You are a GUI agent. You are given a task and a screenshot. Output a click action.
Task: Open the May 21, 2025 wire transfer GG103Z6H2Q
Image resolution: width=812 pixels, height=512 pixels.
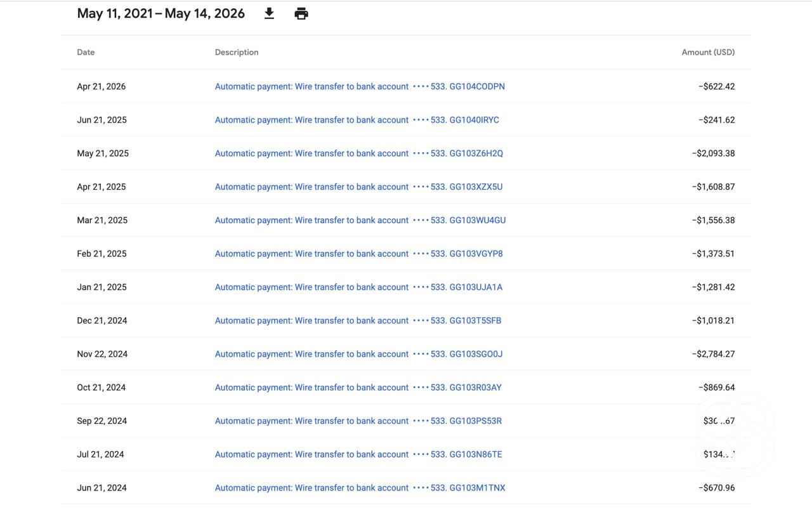[x=359, y=154]
